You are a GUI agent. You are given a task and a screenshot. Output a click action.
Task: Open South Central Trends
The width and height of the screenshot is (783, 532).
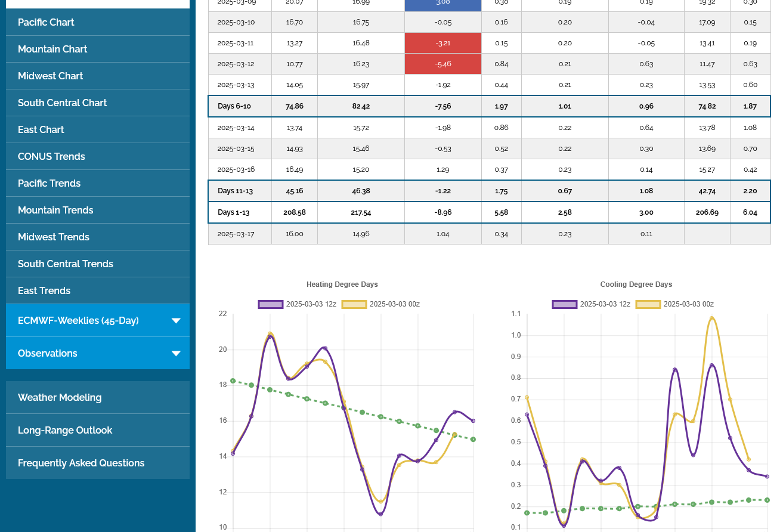[x=66, y=264]
